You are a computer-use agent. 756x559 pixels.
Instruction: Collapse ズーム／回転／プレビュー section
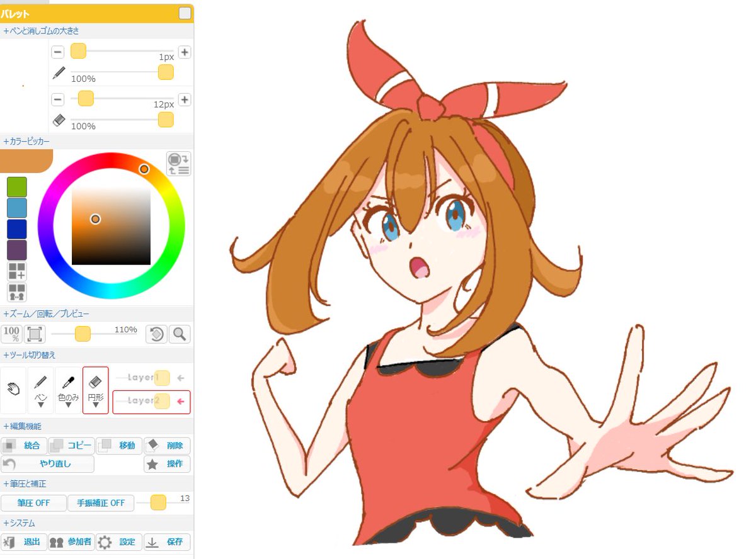tap(47, 313)
